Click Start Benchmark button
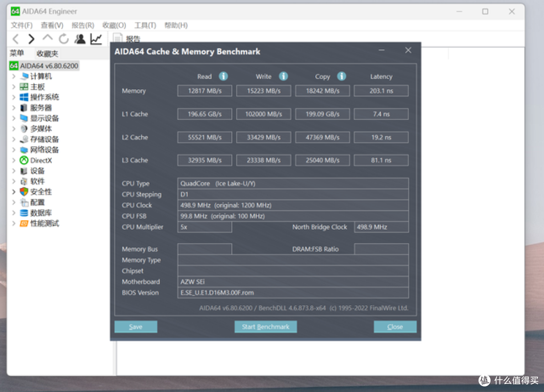 (x=265, y=327)
